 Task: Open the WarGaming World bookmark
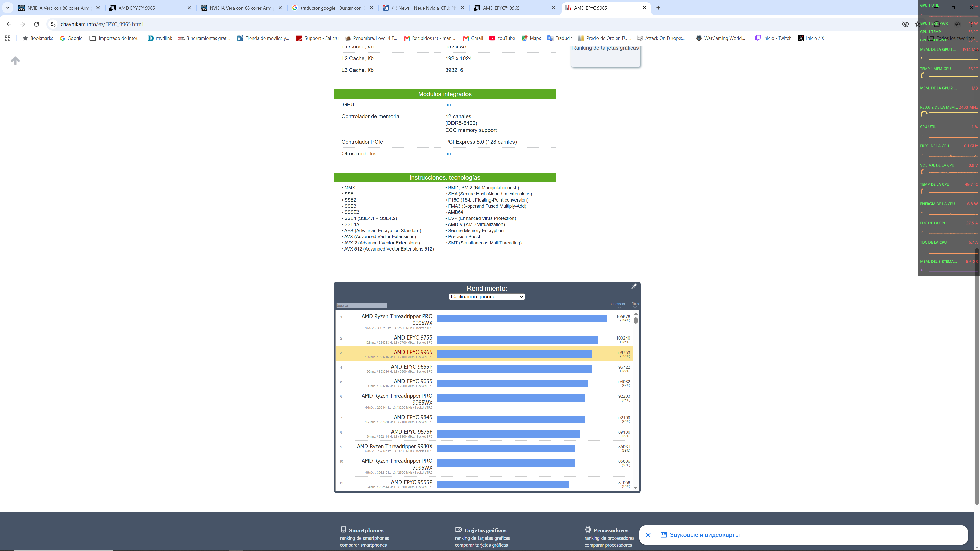pyautogui.click(x=720, y=38)
